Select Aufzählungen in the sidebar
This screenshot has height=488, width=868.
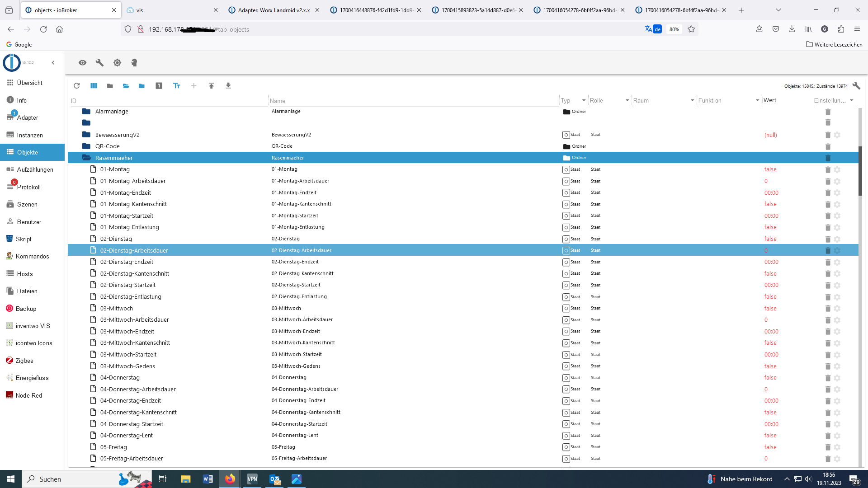tap(32, 169)
